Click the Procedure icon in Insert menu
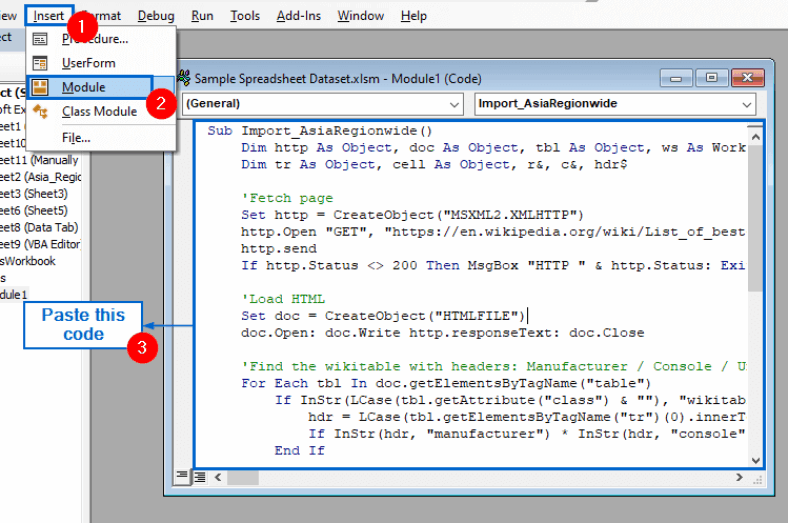 40,39
